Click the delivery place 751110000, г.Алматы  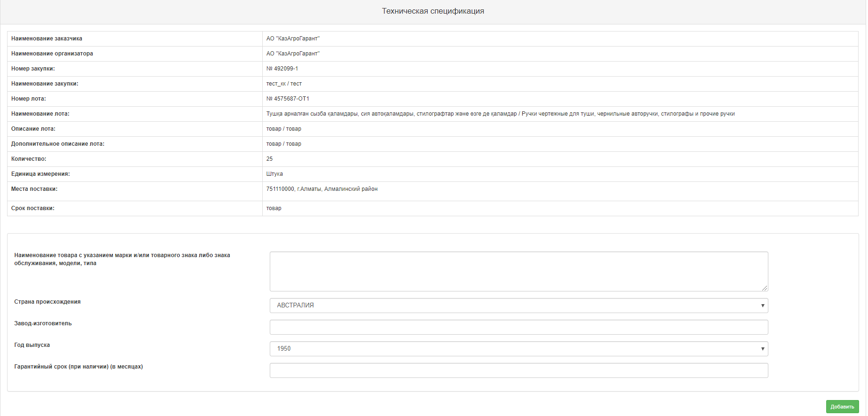coord(322,189)
